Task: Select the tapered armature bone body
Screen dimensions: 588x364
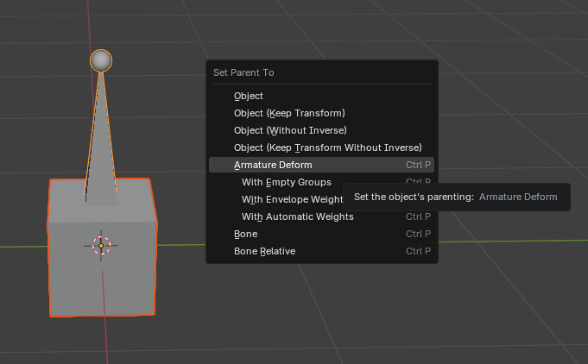Action: coord(101,147)
